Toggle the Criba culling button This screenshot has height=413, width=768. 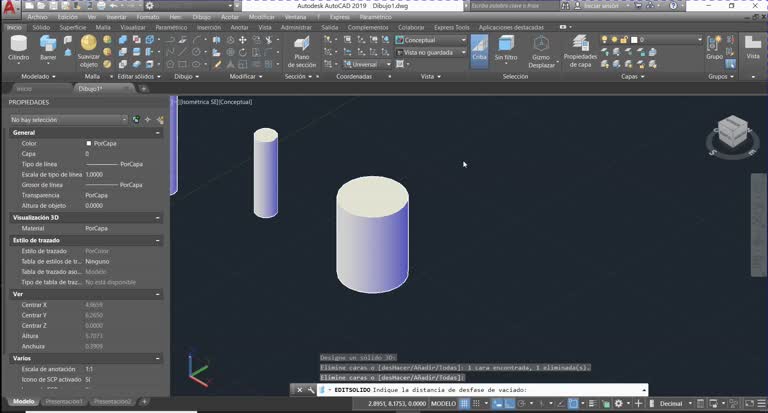pos(480,50)
